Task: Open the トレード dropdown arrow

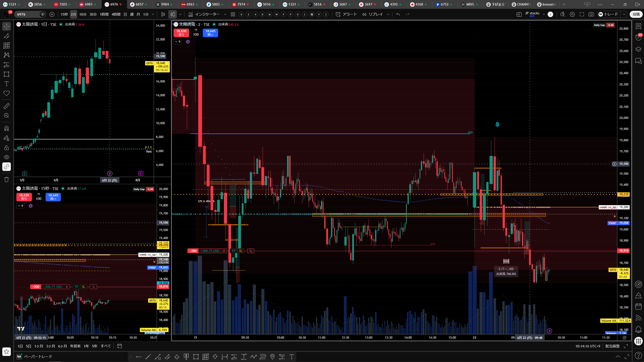Action: click(624, 14)
